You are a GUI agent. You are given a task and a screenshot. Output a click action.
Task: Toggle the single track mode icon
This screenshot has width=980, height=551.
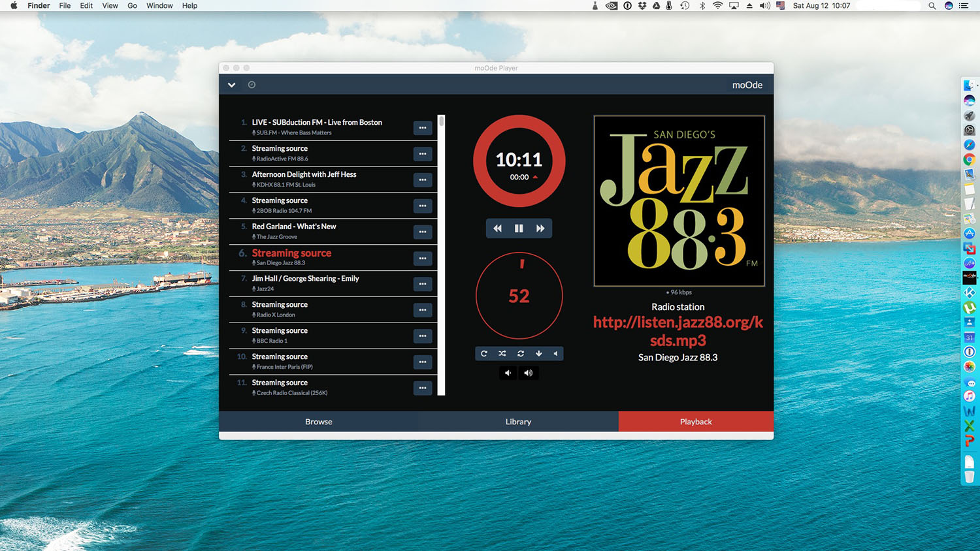tap(521, 354)
